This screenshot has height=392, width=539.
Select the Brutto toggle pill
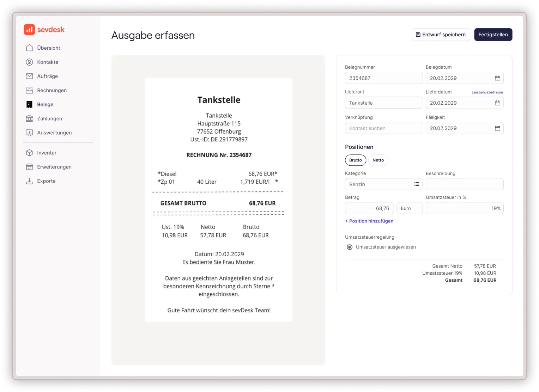(x=355, y=160)
